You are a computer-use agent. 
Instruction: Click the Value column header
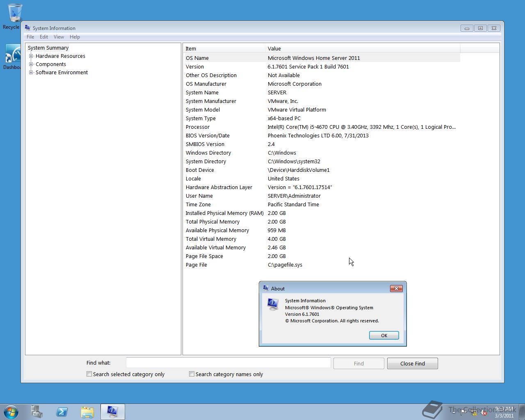click(x=363, y=48)
